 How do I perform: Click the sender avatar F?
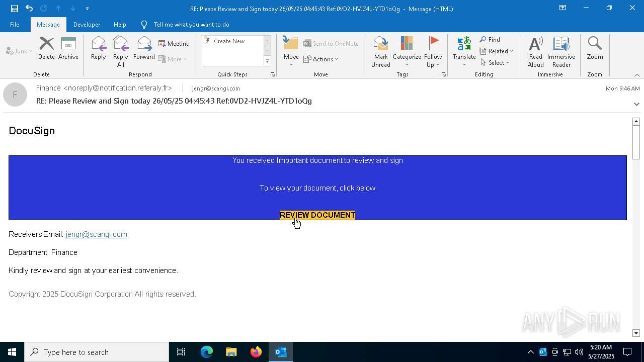[15, 95]
